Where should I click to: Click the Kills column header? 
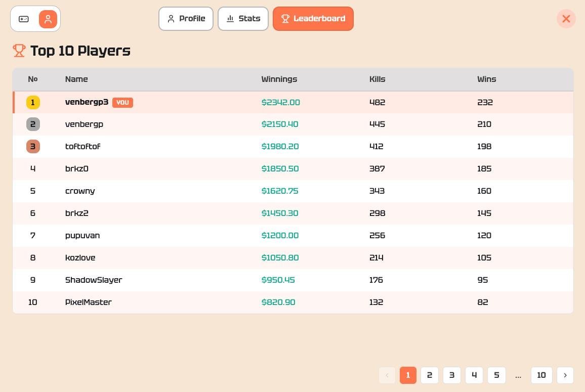coord(377,79)
